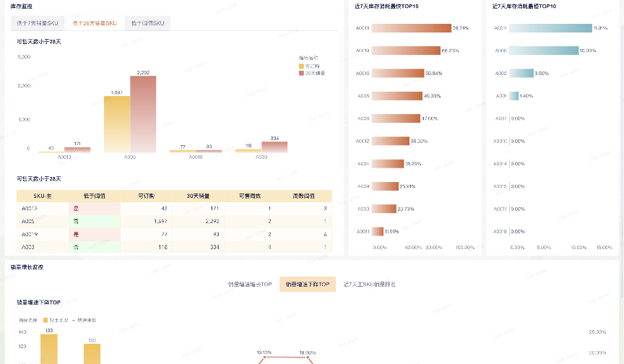Screen dimensions: 624x364
Task: Click the 171 bar for A0013 in chart
Action: pyautogui.click(x=77, y=150)
